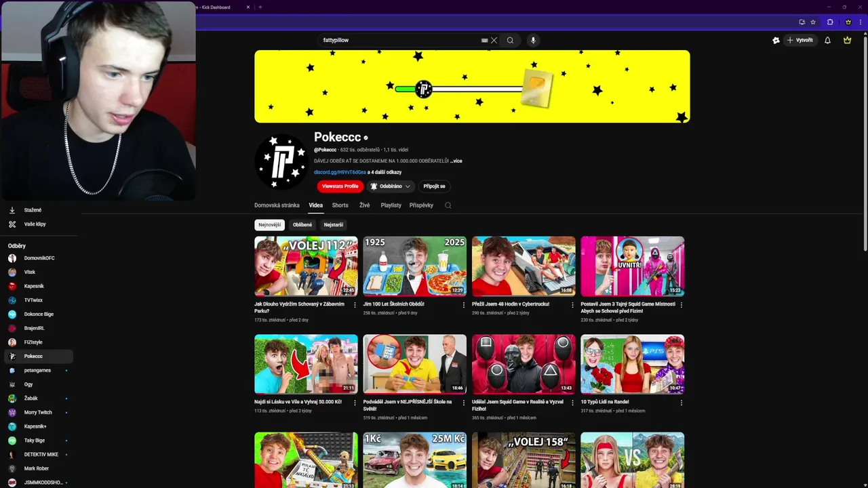Open options for Postavil Jsem 3 Tajný video

pos(682,305)
